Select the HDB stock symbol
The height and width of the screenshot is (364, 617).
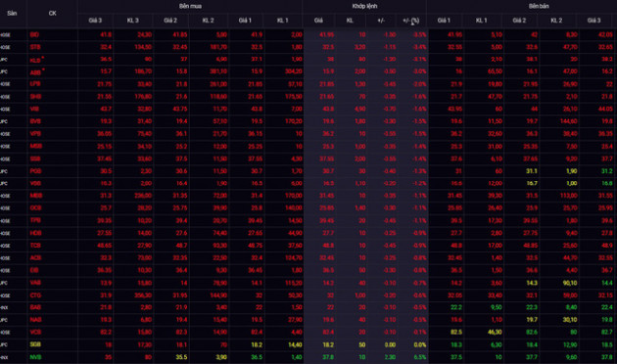coord(35,233)
